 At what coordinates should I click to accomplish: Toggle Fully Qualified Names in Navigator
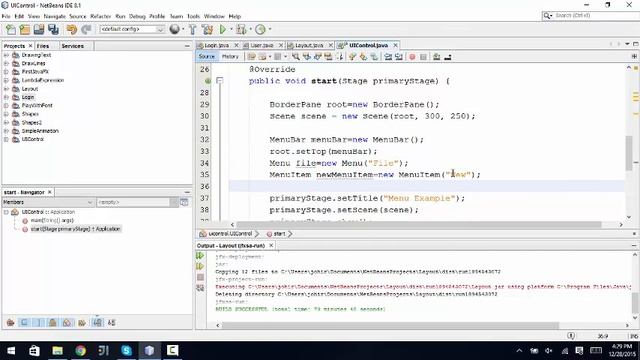(x=82, y=323)
